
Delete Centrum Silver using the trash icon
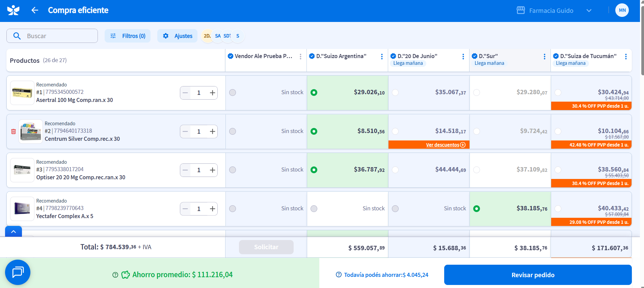(x=14, y=131)
